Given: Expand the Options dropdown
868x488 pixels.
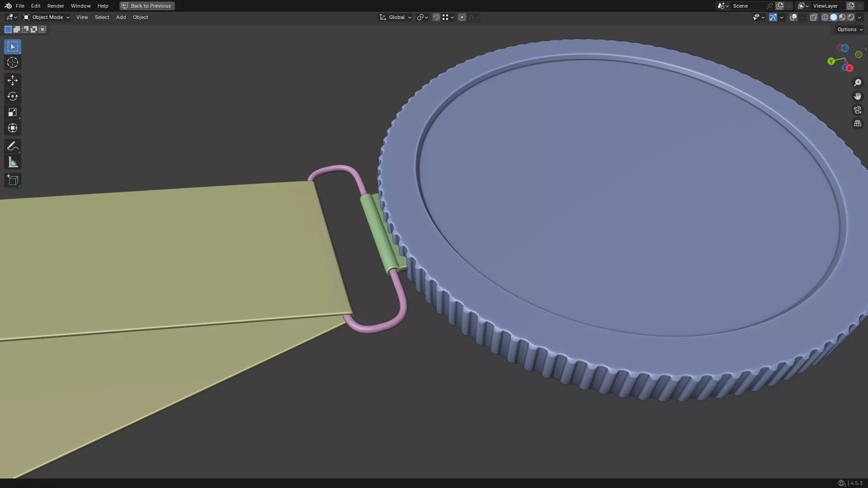Looking at the screenshot, I should (849, 29).
